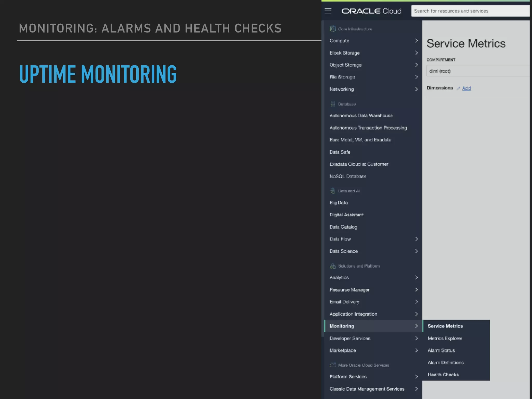Focus the search for resources and services field
This screenshot has width=532, height=399.
coord(470,11)
